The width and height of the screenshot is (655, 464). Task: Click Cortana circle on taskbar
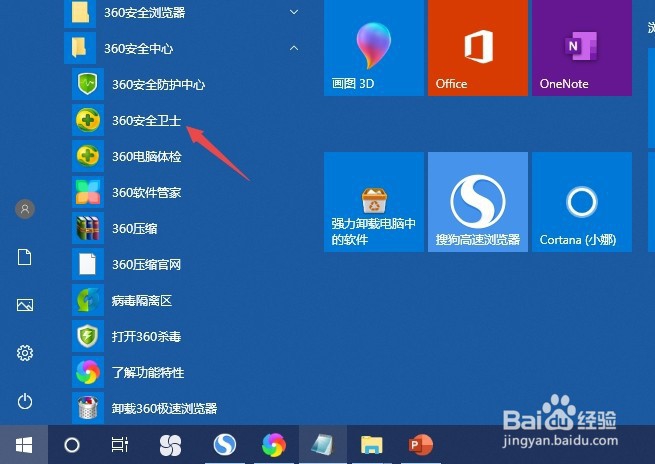click(x=72, y=445)
